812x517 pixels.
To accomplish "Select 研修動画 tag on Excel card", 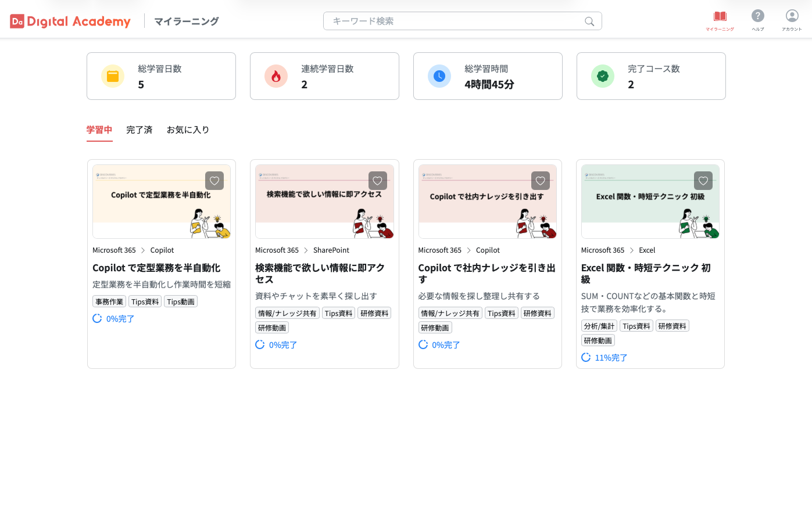I will (x=598, y=340).
